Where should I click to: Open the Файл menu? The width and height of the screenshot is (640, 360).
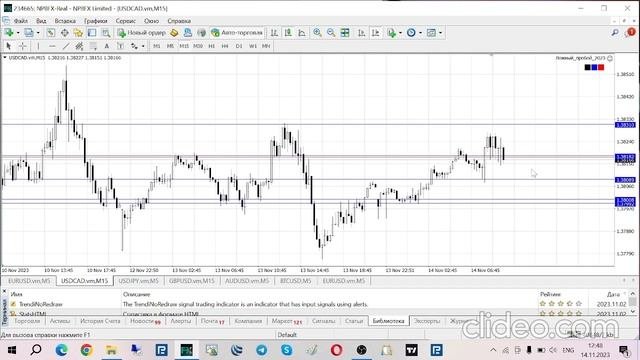click(21, 21)
